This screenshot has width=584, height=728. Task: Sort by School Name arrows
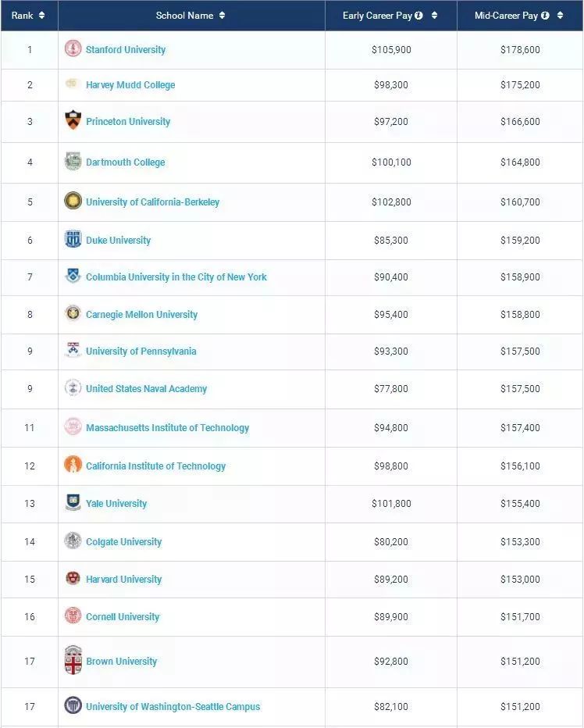222,16
